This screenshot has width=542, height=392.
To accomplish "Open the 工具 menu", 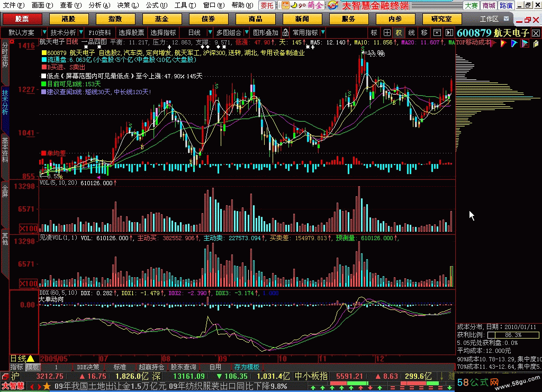I will 185,5.
